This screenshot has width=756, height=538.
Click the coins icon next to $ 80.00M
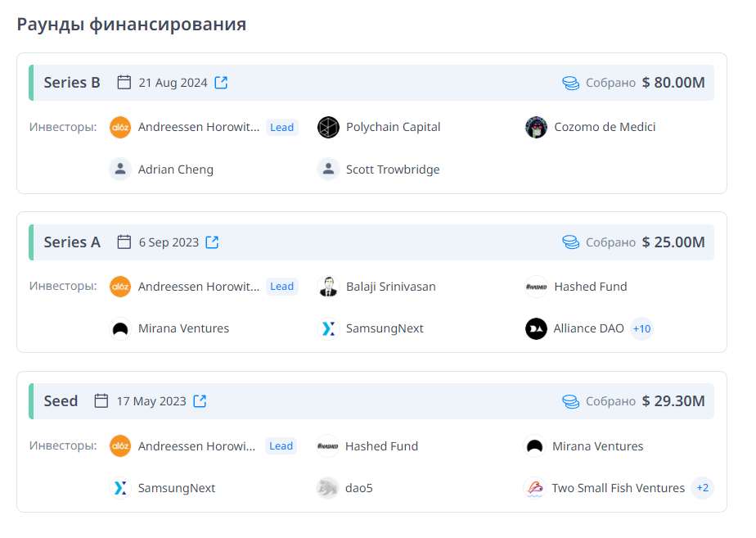click(571, 83)
